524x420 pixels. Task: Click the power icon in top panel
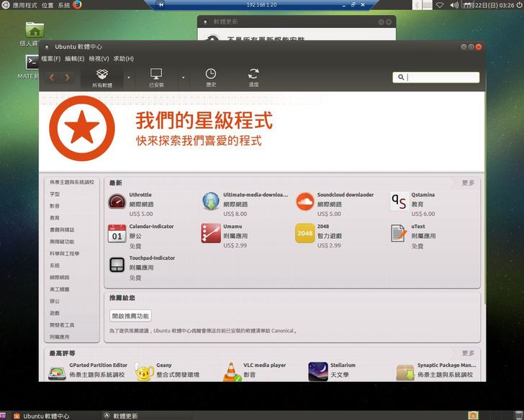(x=519, y=5)
